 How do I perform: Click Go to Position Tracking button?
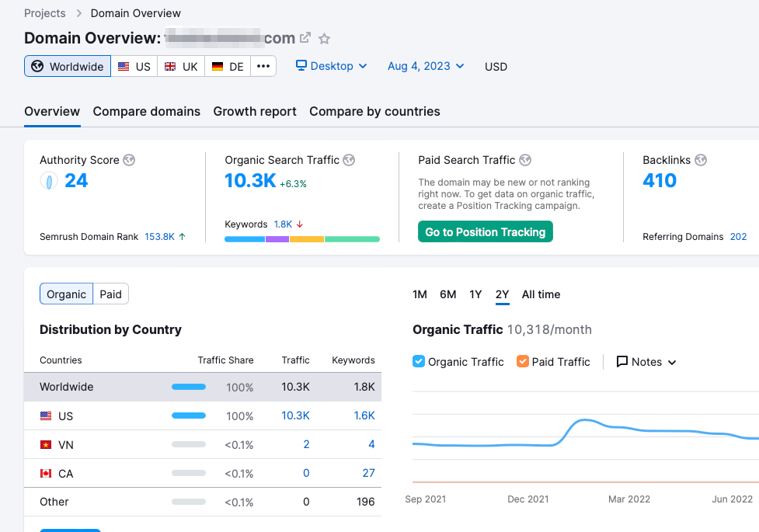[485, 232]
